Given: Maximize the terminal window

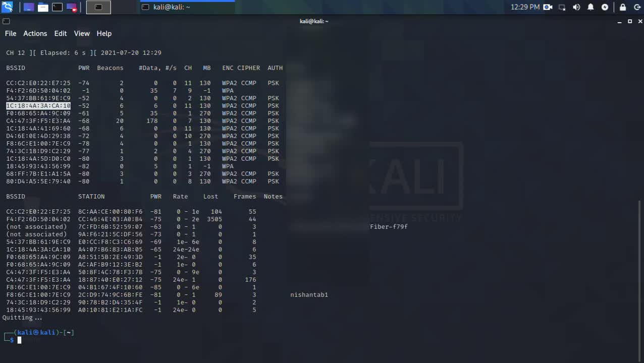Looking at the screenshot, I should (629, 21).
